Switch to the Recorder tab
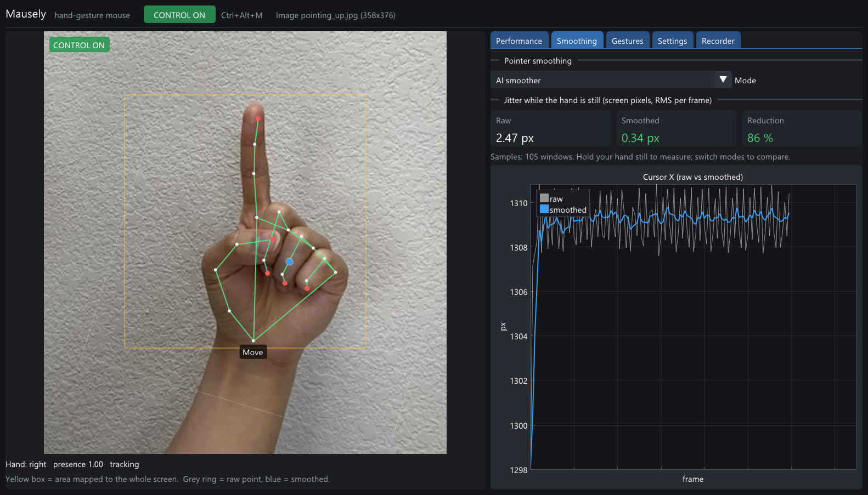The width and height of the screenshot is (868, 495). point(718,41)
